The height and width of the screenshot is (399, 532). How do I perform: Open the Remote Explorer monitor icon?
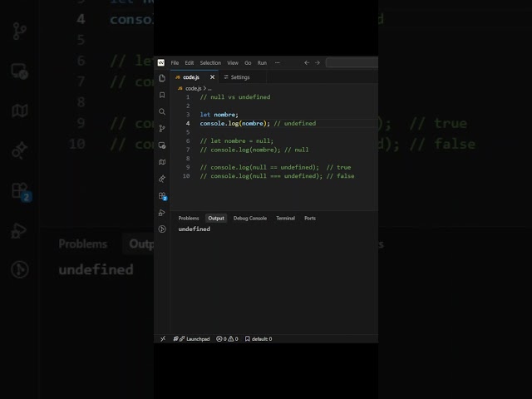pos(162,145)
